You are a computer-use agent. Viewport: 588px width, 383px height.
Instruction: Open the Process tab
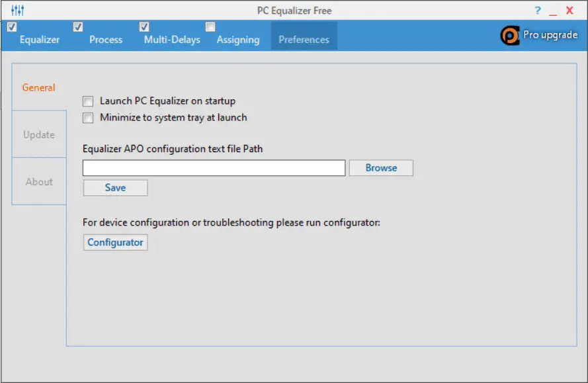coord(106,40)
